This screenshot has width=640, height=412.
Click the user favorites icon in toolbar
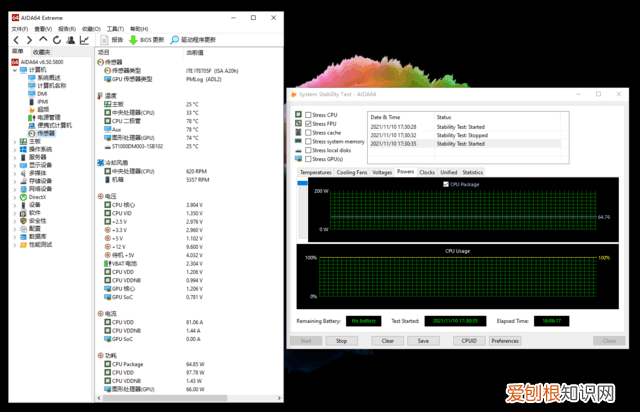point(71,40)
